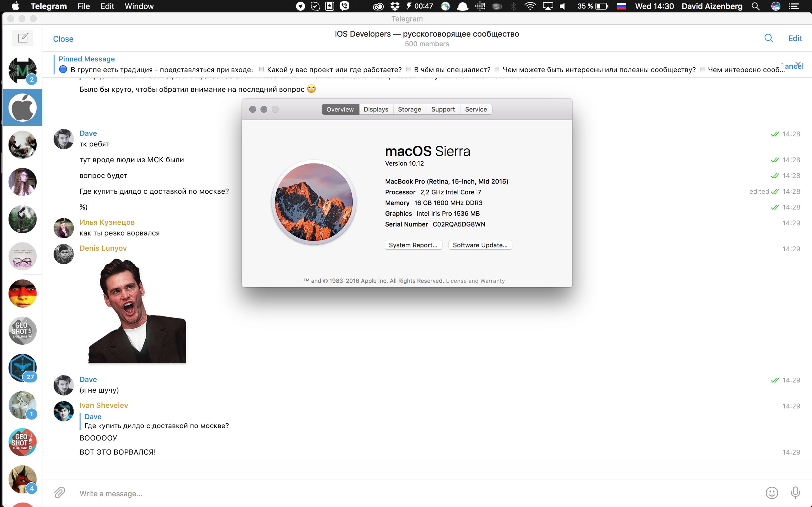Open the emoji smiley picker

[771, 492]
